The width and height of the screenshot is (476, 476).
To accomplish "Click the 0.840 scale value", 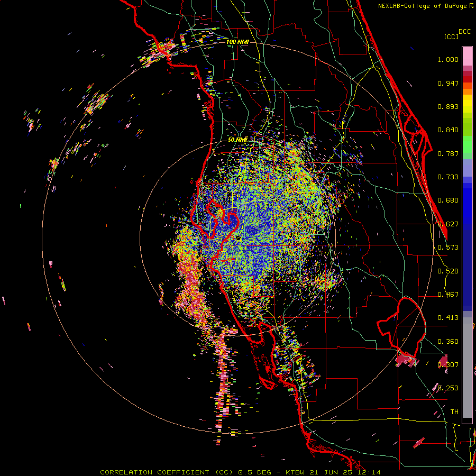I will pos(448,130).
